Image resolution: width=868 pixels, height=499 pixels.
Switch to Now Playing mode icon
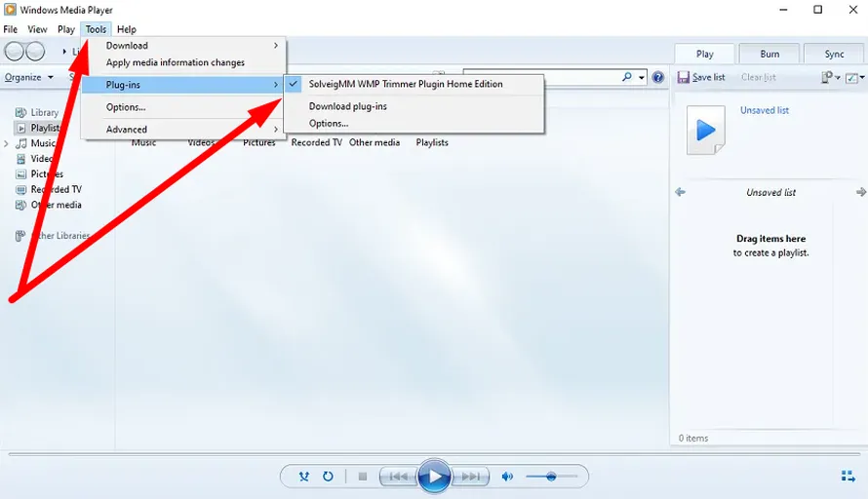[848, 477]
